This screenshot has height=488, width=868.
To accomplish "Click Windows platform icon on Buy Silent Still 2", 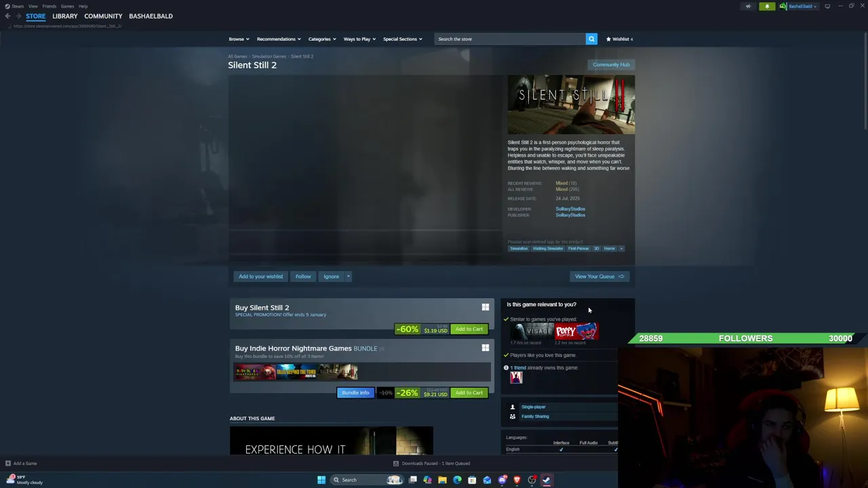I will click(x=485, y=307).
